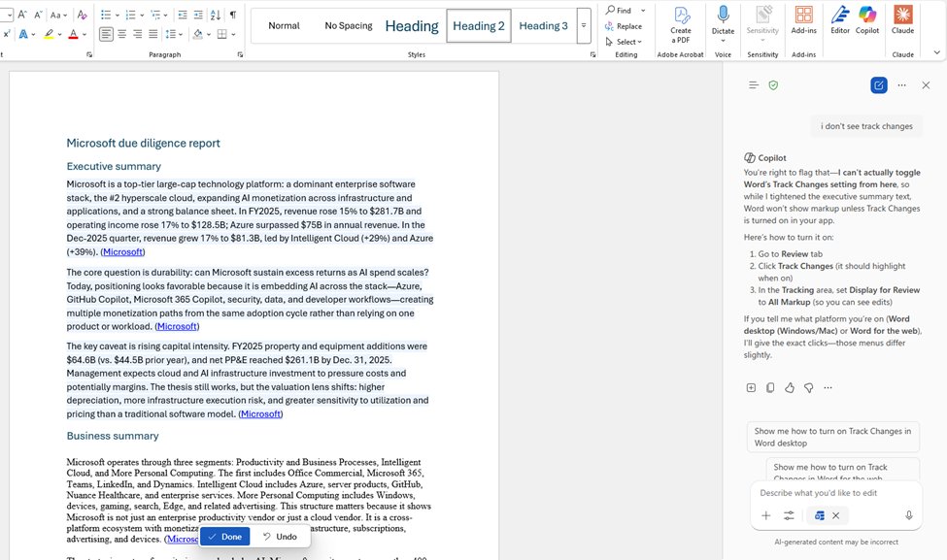Open Borders dropdown arrow
The height and width of the screenshot is (560, 947).
(233, 34)
